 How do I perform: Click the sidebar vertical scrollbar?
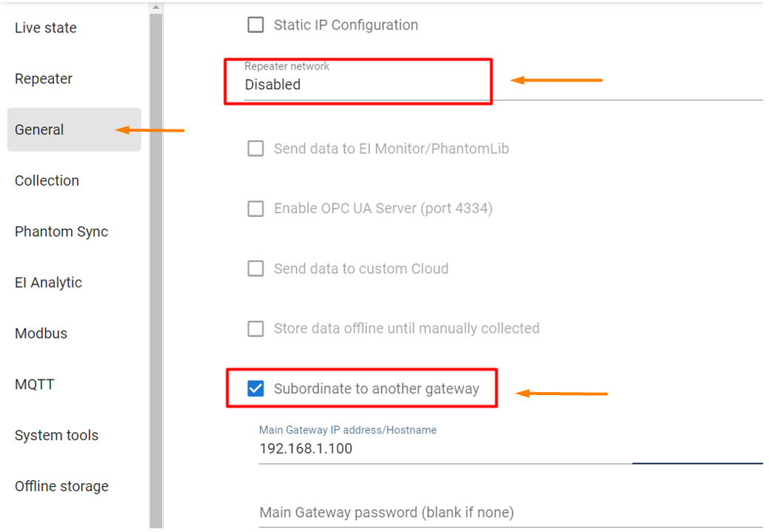click(155, 266)
